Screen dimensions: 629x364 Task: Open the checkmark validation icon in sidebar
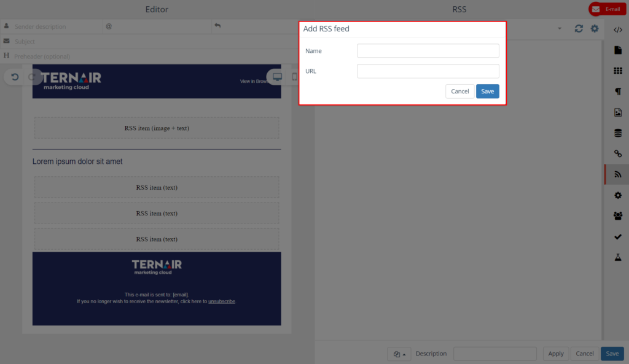(x=618, y=236)
